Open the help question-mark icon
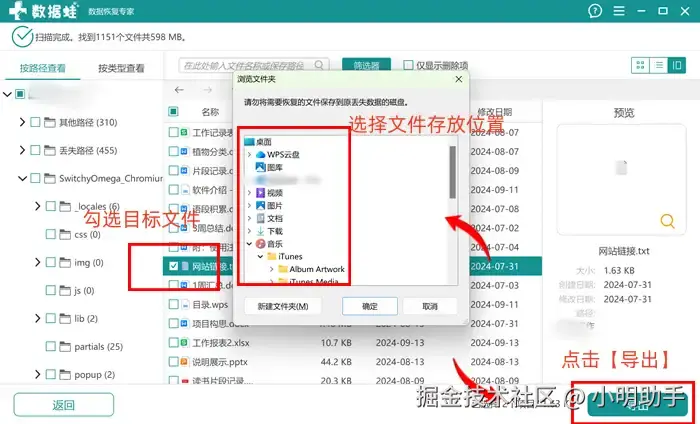 [595, 11]
